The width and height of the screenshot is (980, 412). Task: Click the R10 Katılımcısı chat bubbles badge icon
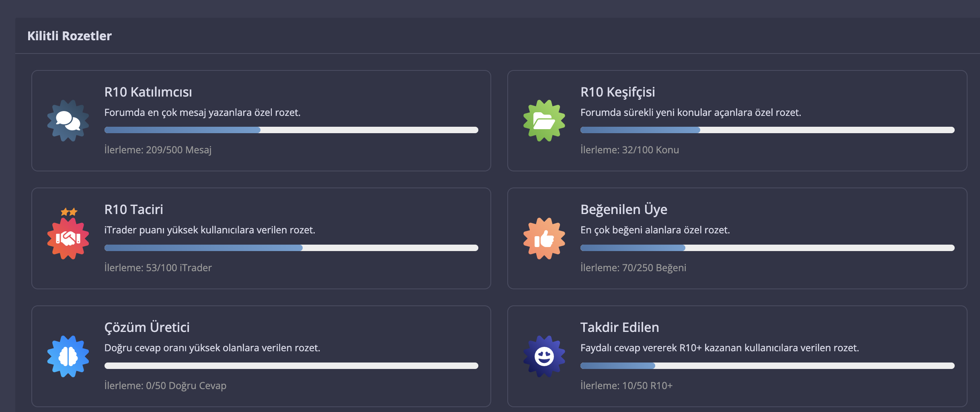click(68, 121)
